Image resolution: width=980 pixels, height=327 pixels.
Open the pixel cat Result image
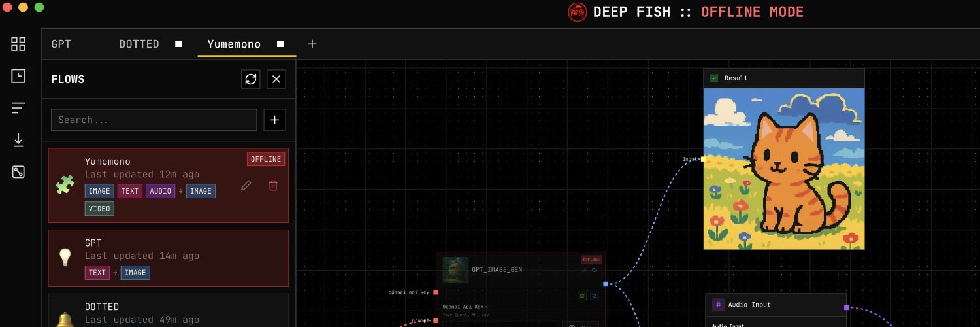pyautogui.click(x=784, y=169)
